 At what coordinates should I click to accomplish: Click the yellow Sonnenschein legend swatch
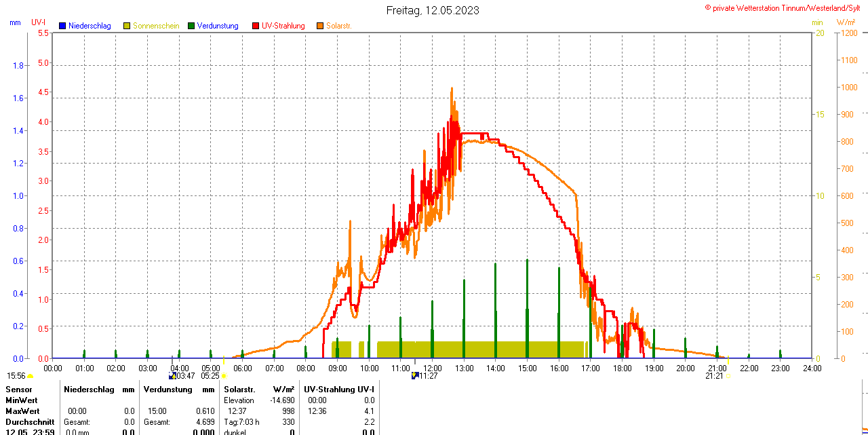(127, 26)
